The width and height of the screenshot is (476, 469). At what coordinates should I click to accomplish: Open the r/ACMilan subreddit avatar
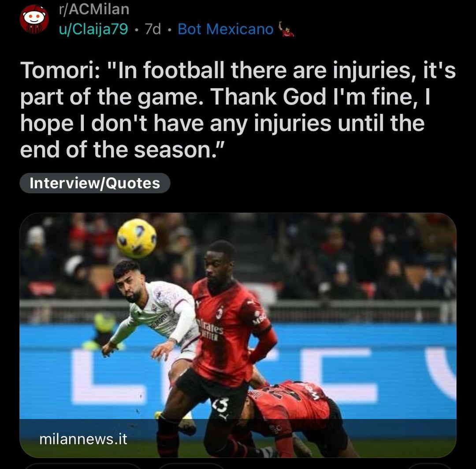[34, 19]
